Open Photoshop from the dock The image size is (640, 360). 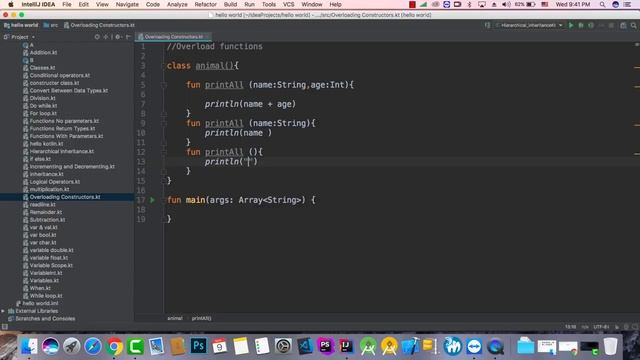(198, 346)
